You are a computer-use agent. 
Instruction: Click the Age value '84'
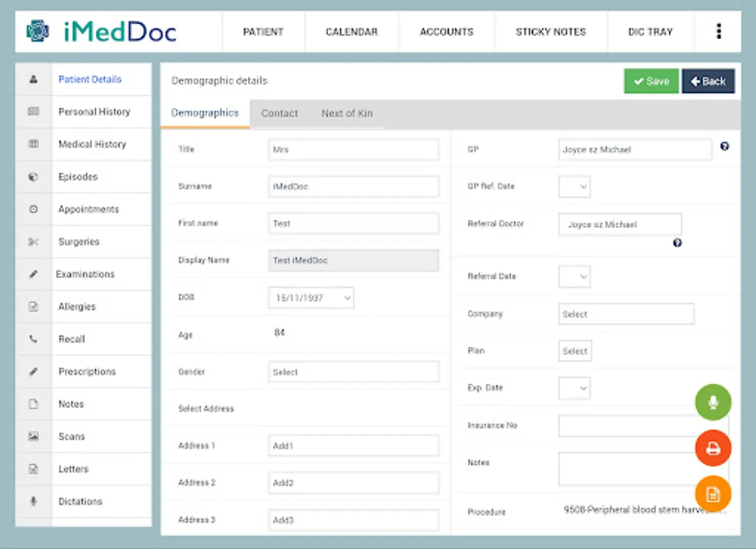tap(279, 333)
